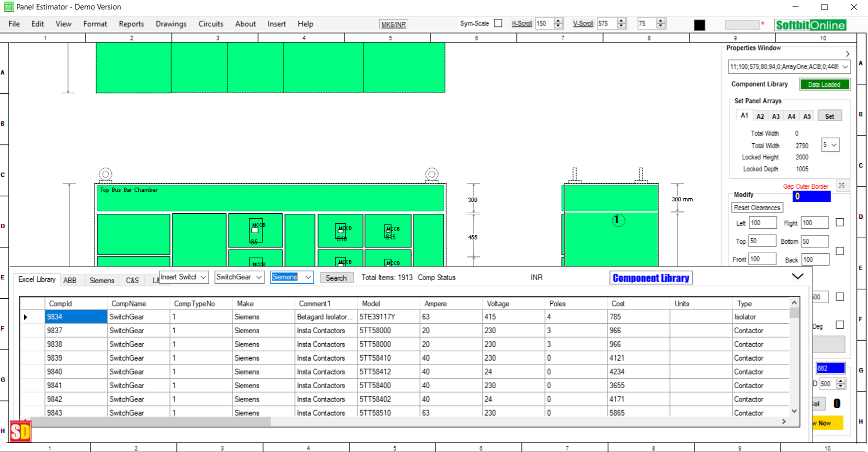Click the row selector arrow for row 9834

pos(25,317)
